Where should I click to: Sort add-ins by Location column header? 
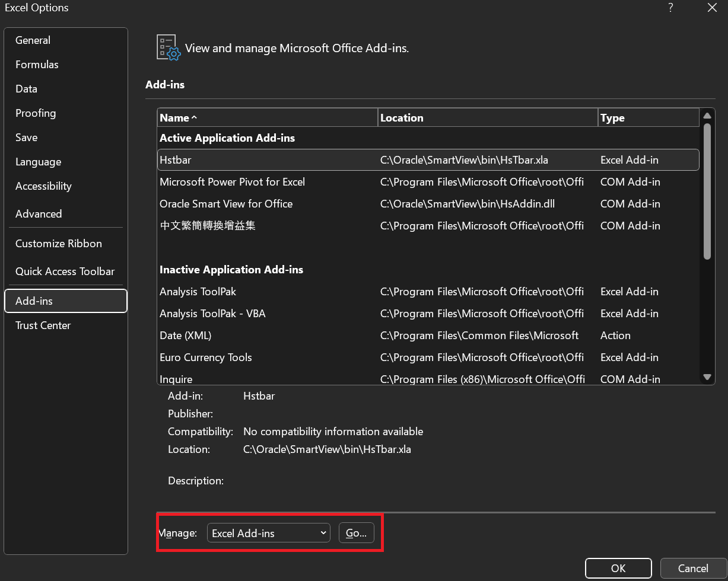tap(488, 118)
